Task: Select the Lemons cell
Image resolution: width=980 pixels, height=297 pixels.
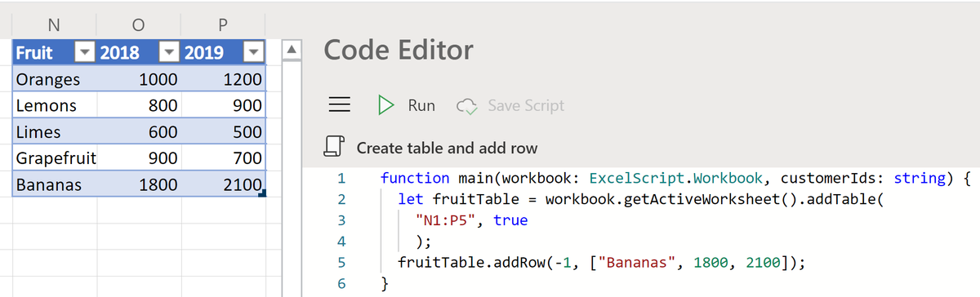Action: click(x=55, y=106)
